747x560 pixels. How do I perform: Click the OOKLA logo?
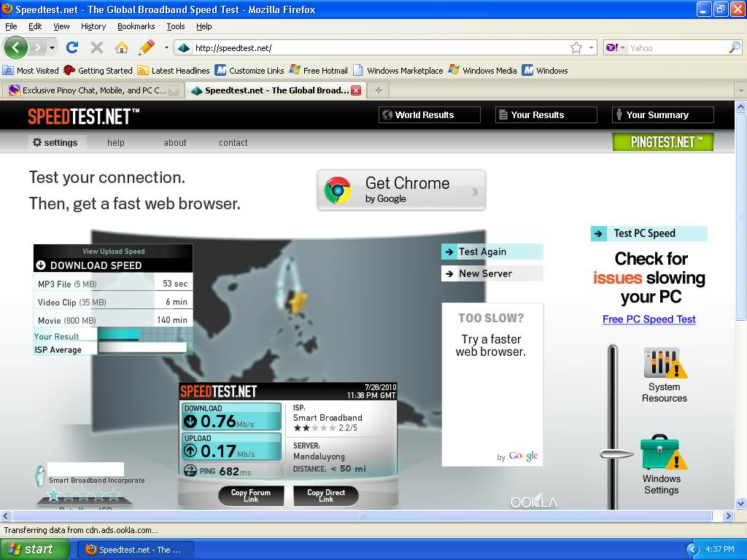point(533,501)
